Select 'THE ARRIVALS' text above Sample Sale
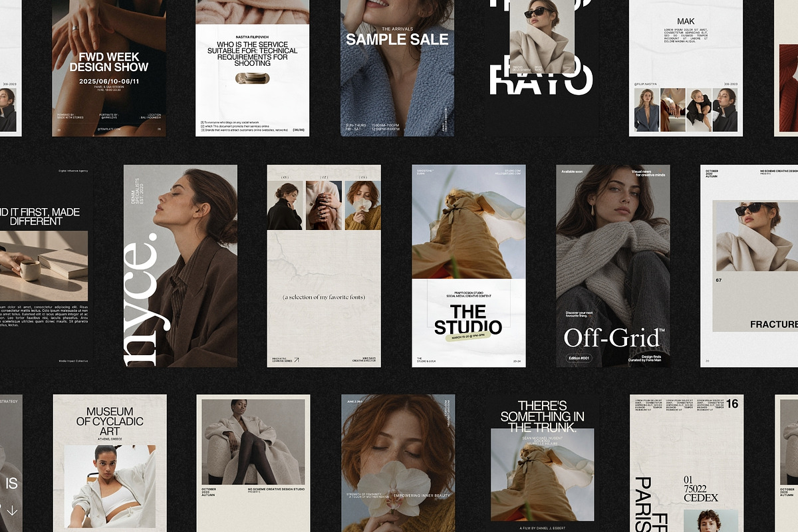The image size is (798, 532). pyautogui.click(x=396, y=29)
